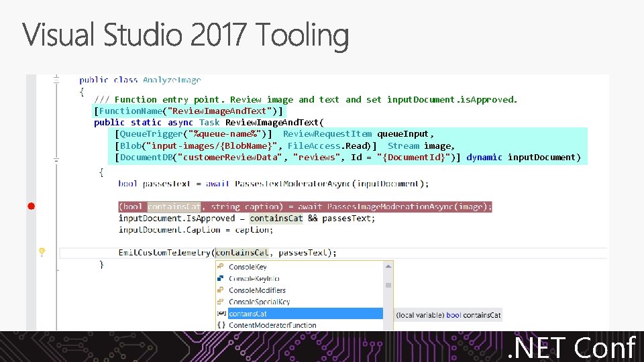Click the ReviewImageAndText method name declaration
This screenshot has height=362, width=644.
pos(272,122)
